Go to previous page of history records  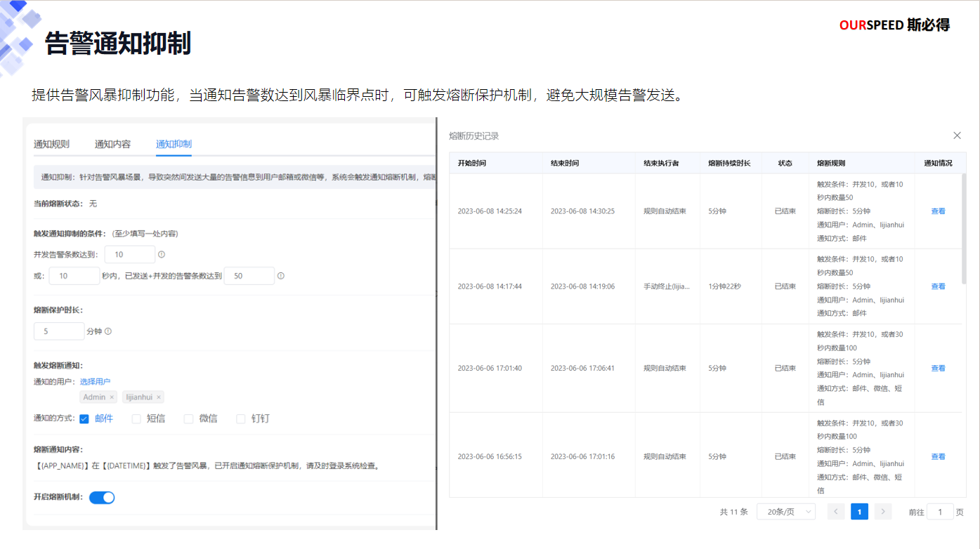(x=836, y=512)
